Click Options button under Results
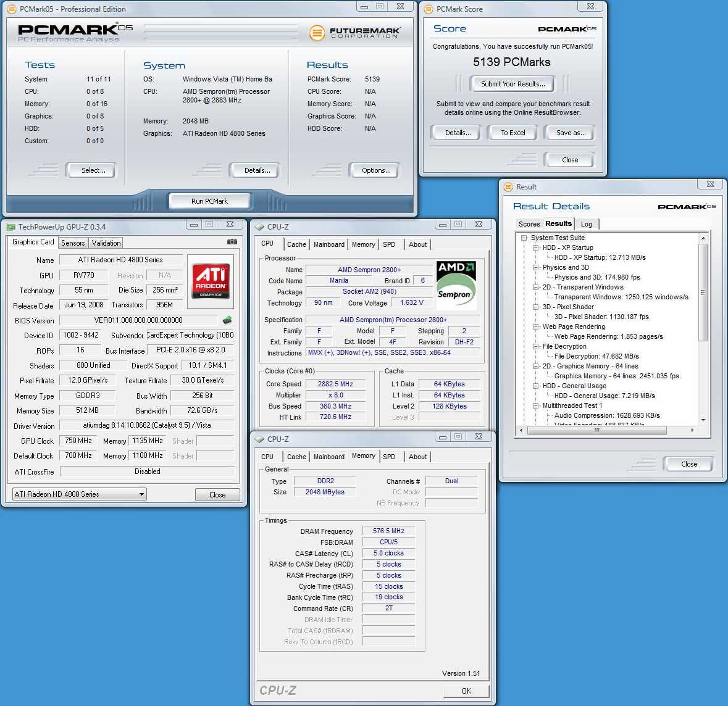 375,170
